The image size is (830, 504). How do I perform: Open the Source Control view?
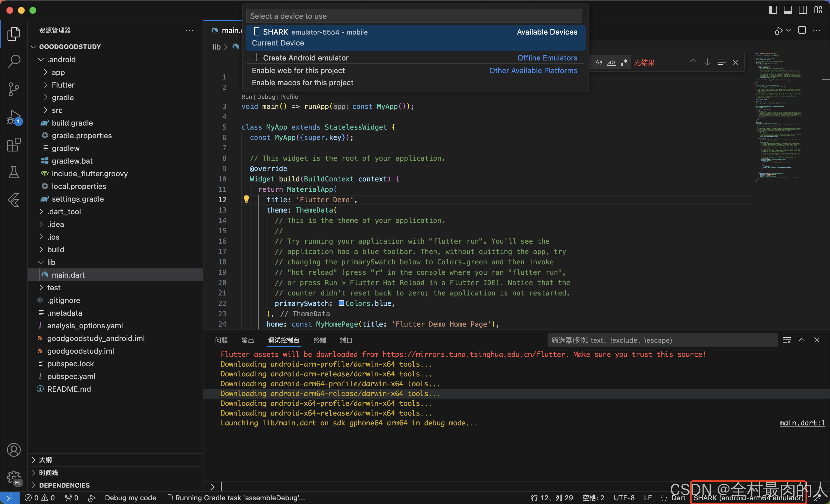(x=14, y=89)
